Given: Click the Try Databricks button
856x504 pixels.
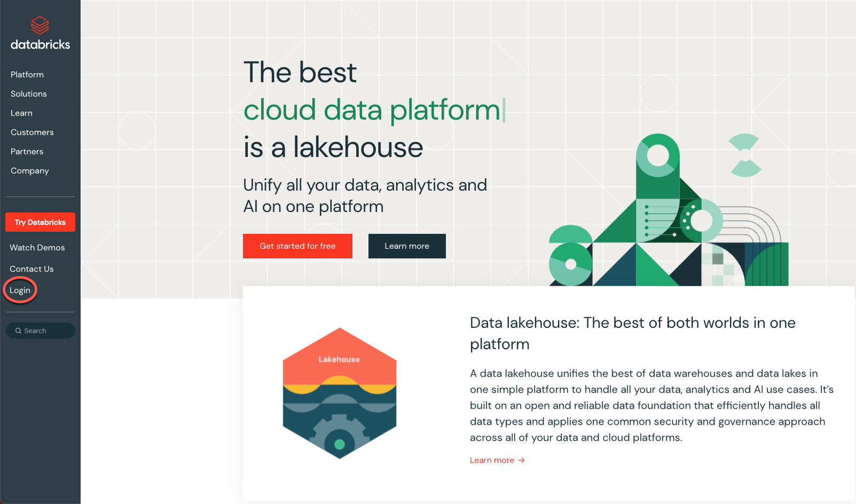Looking at the screenshot, I should coord(40,222).
